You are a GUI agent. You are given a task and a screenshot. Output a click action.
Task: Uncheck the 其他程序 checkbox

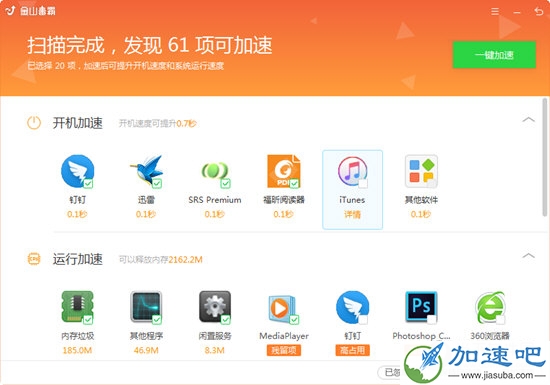click(157, 319)
